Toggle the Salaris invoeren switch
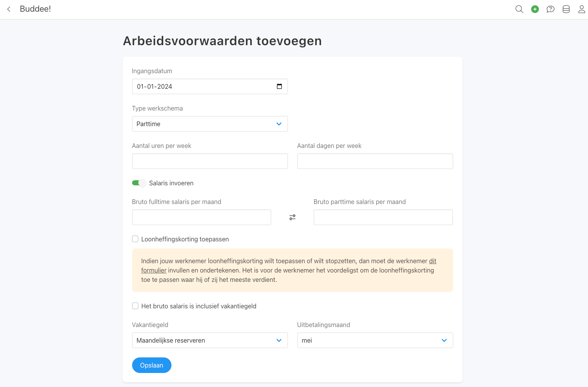 pos(139,183)
